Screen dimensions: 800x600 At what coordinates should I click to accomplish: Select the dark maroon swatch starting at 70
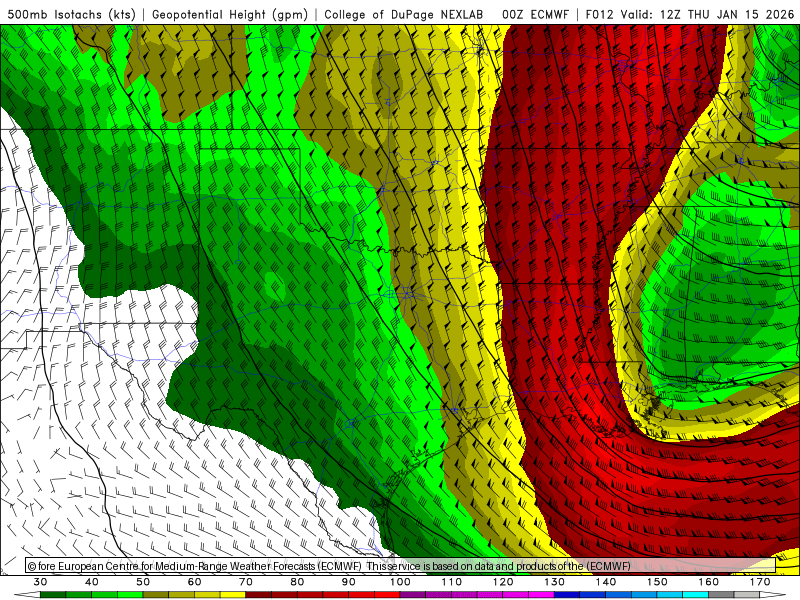coord(259,594)
